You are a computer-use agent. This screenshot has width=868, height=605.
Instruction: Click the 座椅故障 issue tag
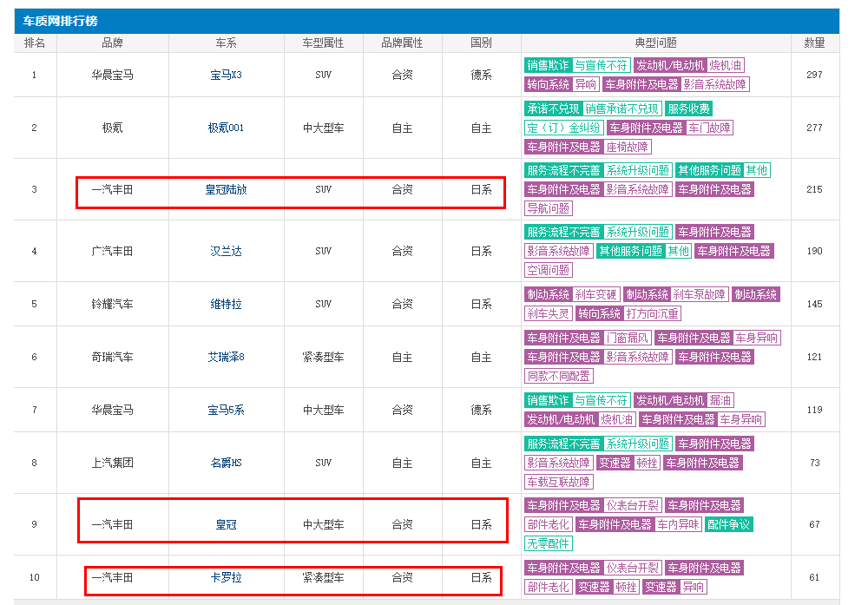coord(627,147)
